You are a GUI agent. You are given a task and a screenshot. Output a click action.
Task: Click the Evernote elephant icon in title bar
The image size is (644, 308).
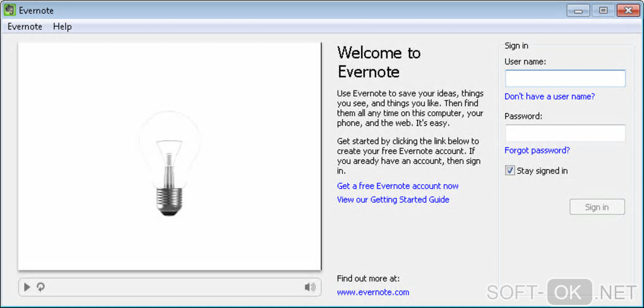(x=9, y=10)
